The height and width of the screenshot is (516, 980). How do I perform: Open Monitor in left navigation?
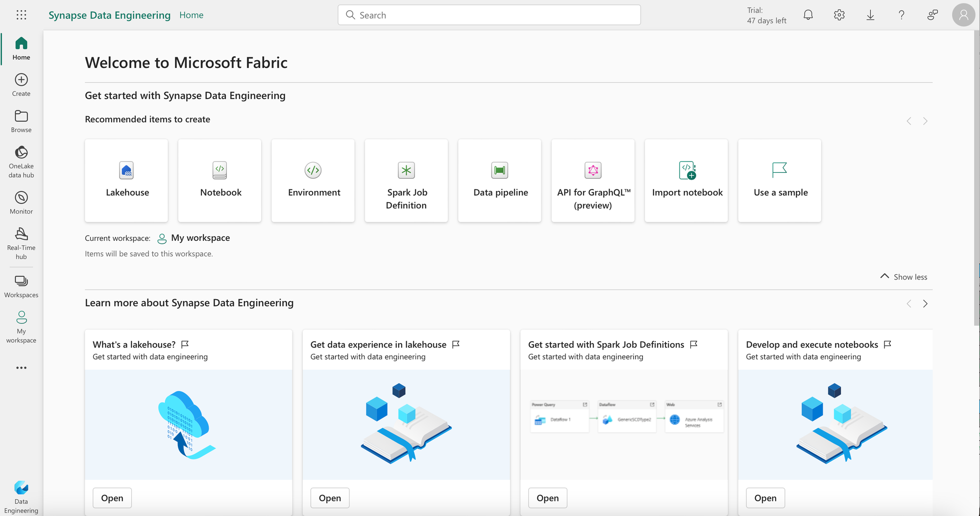21,203
